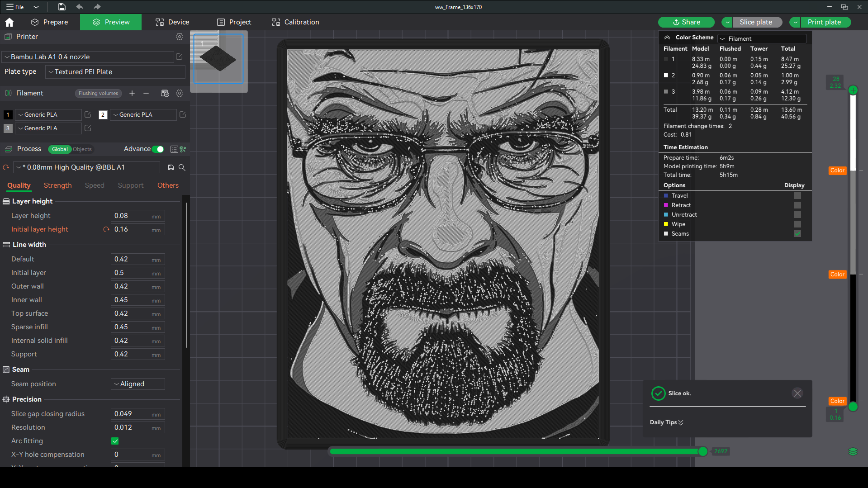Click Slice gap closing radius field
Screen dimensions: 868x488
138,414
